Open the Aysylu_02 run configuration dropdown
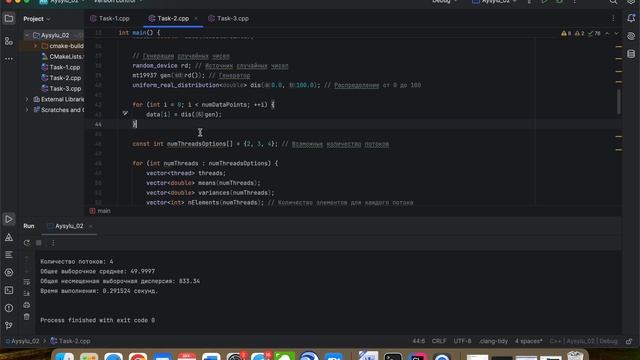Viewport: 640px width, 360px height. [x=494, y=2]
